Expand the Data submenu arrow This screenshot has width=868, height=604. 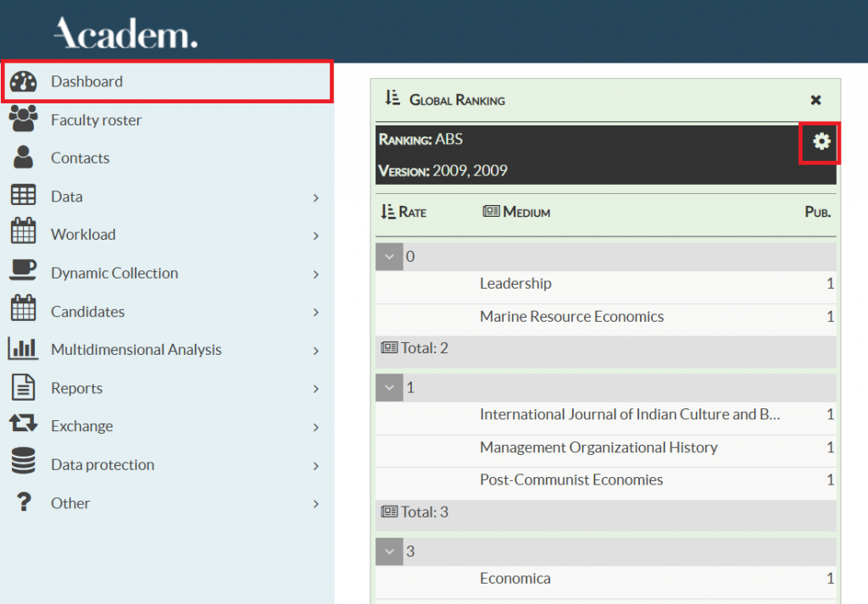[x=315, y=197]
